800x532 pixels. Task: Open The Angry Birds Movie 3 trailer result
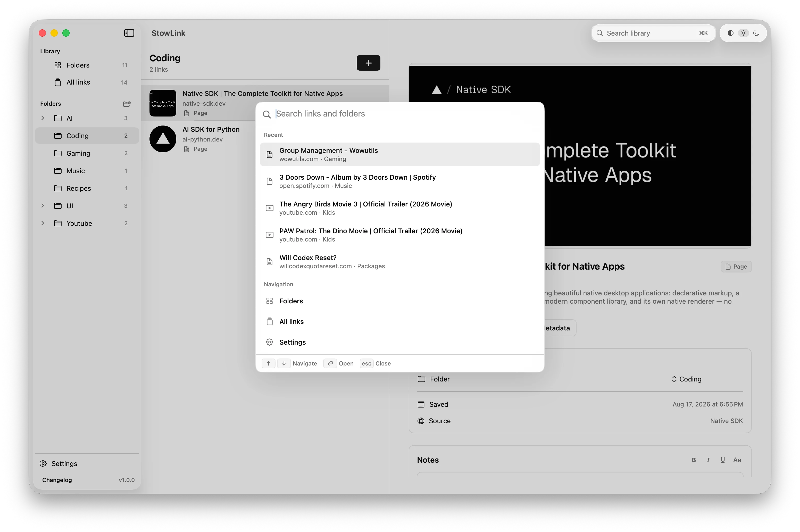[x=400, y=208]
